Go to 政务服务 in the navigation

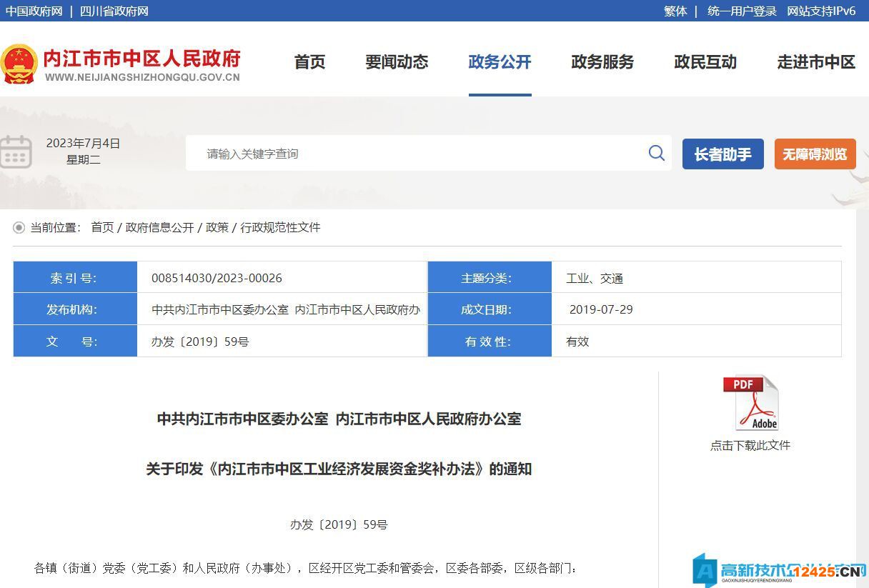click(602, 62)
